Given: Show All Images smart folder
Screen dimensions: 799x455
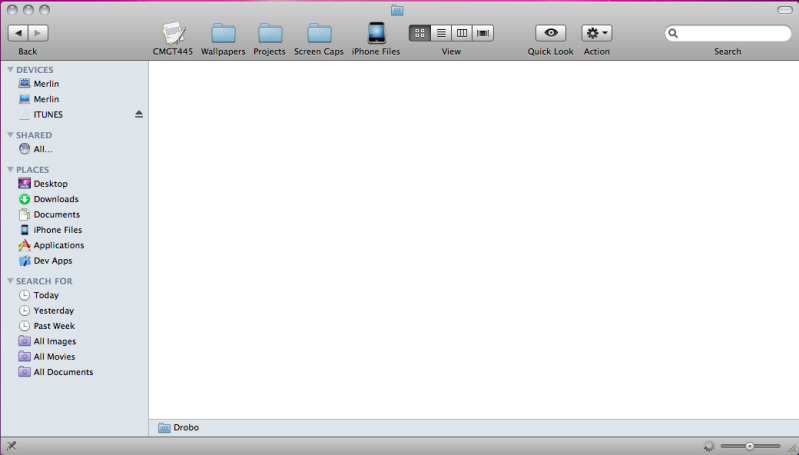Looking at the screenshot, I should coord(74,341).
